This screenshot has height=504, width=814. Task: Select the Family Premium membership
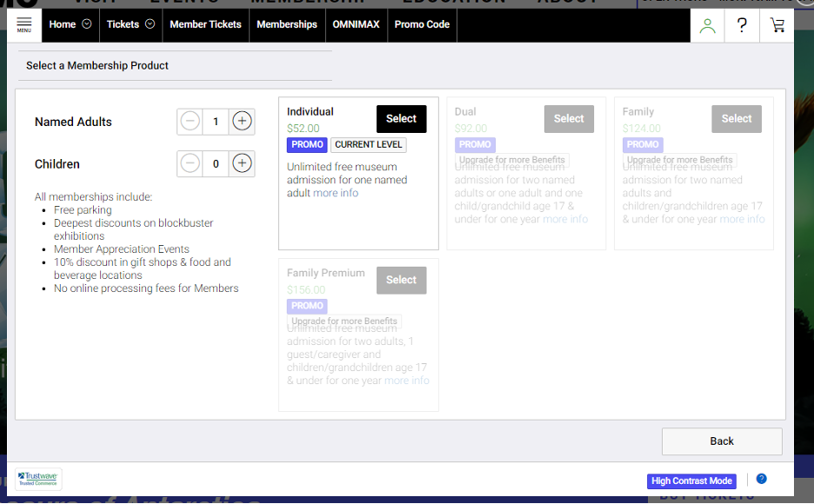click(x=401, y=280)
